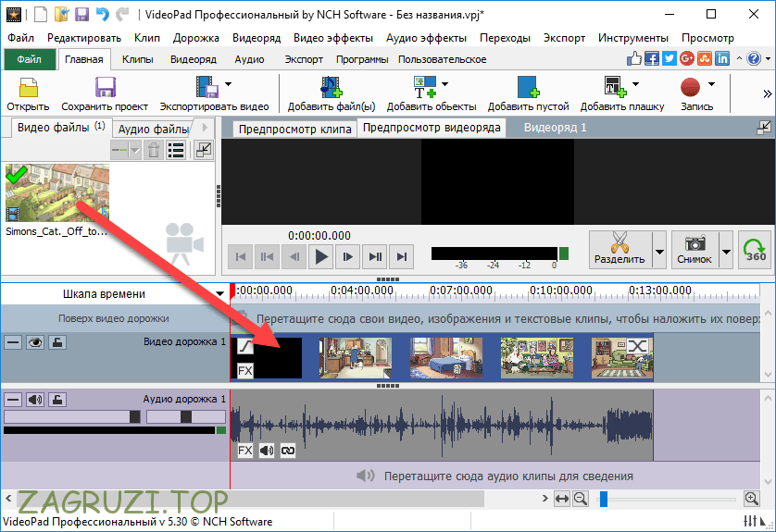Click the Help question mark icon
Screen dimensions: 776x532
(754, 59)
